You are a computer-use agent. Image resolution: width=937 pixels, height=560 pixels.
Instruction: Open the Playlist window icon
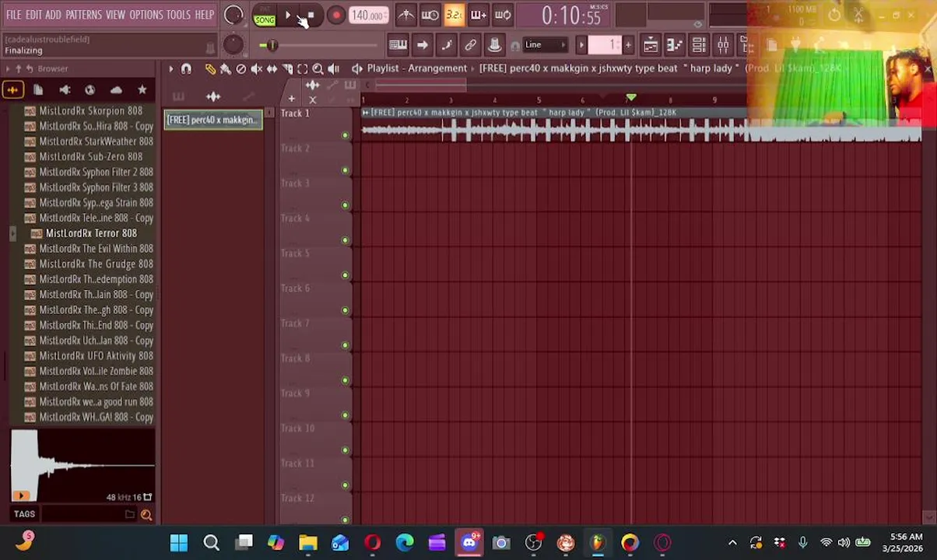coord(651,45)
